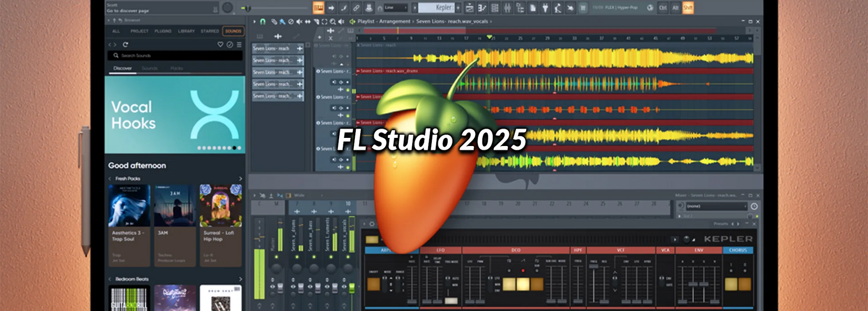Expand Bedroom Beats with right chevron
Viewport: 868px width, 311px height.
pos(240,279)
